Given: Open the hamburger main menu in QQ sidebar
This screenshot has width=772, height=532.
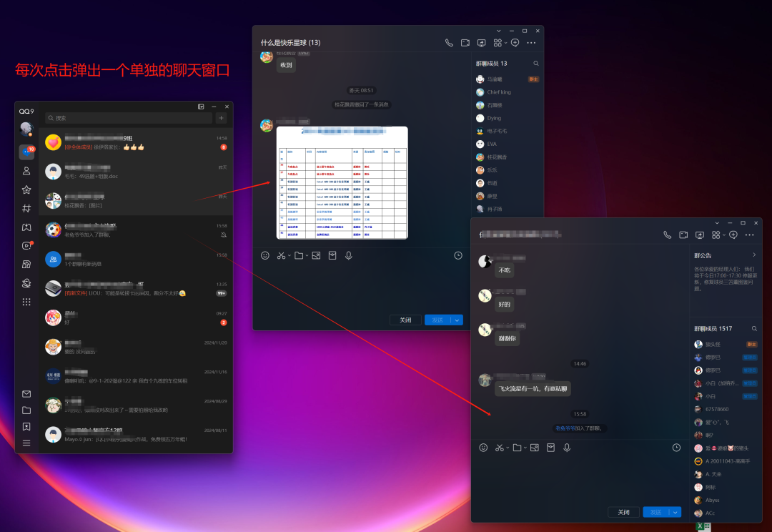Looking at the screenshot, I should tap(26, 443).
